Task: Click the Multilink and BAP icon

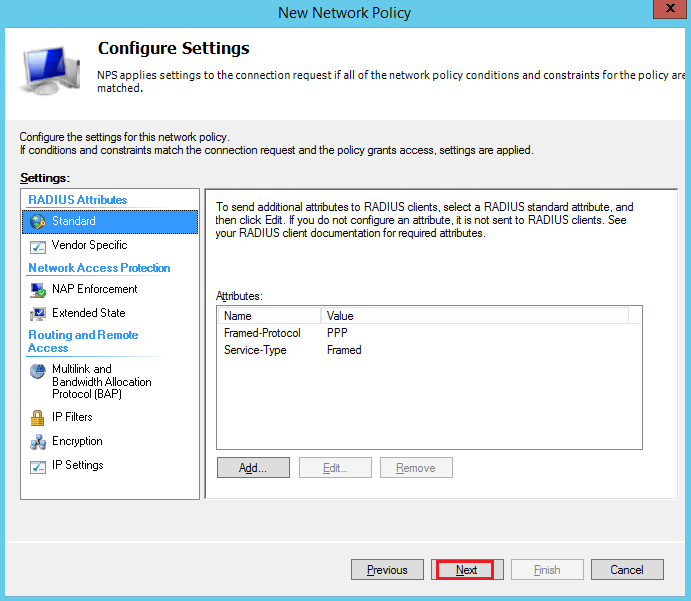Action: click(37, 371)
